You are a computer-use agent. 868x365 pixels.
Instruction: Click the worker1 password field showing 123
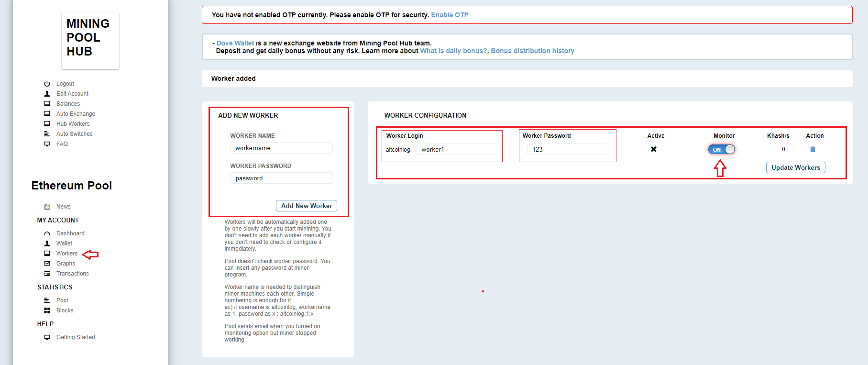(567, 149)
